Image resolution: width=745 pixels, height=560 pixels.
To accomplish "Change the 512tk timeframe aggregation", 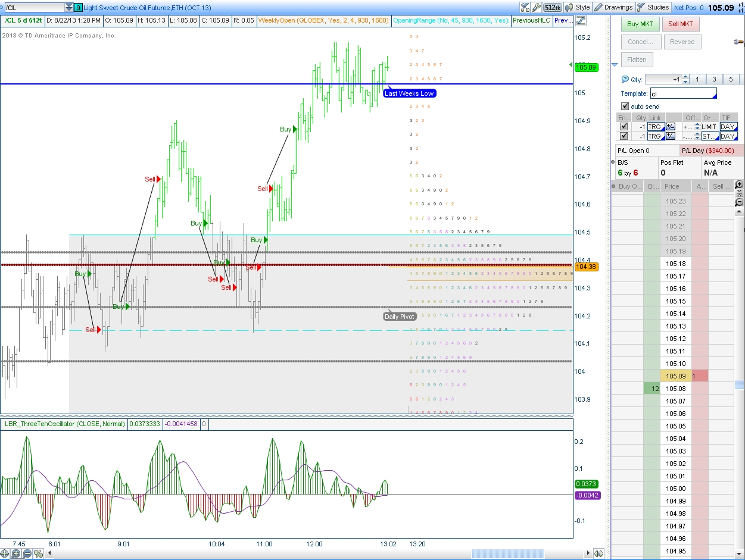I will pos(552,7).
